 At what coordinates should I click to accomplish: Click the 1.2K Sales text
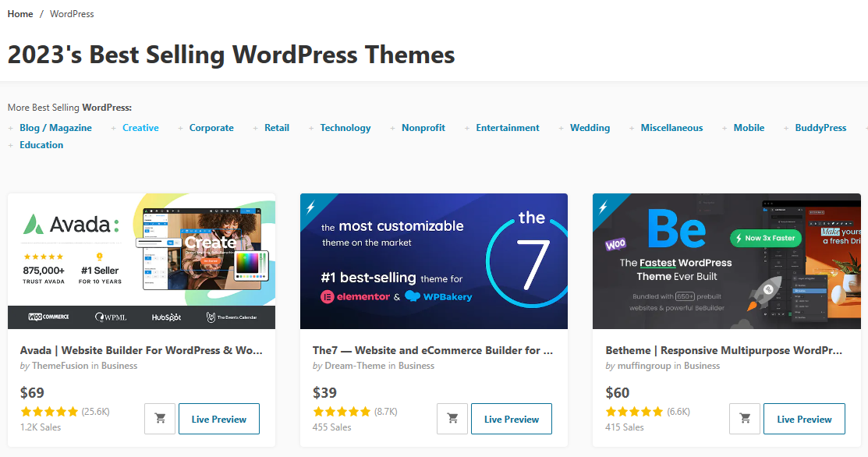[x=41, y=427]
